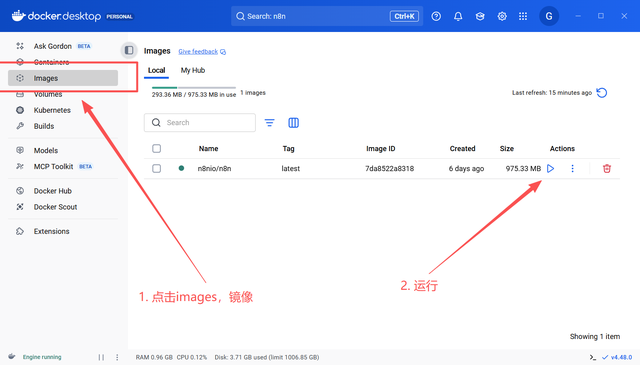Click the CPU 0.12% indicator

[x=192, y=357]
